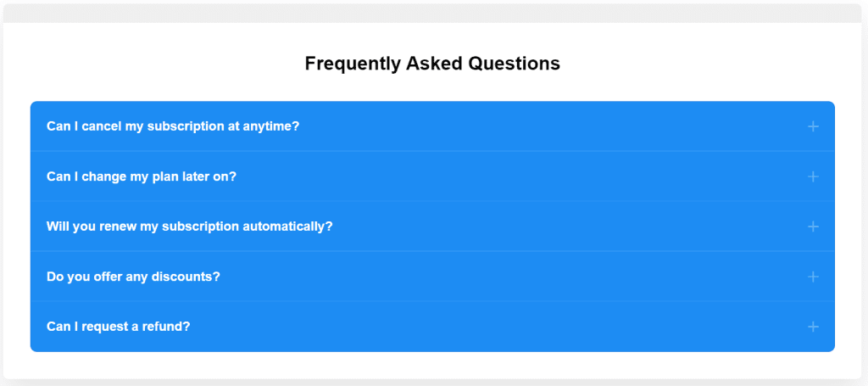Expand the "Can I request a refund?" item
The height and width of the screenshot is (386, 868).
pyautogui.click(x=119, y=327)
